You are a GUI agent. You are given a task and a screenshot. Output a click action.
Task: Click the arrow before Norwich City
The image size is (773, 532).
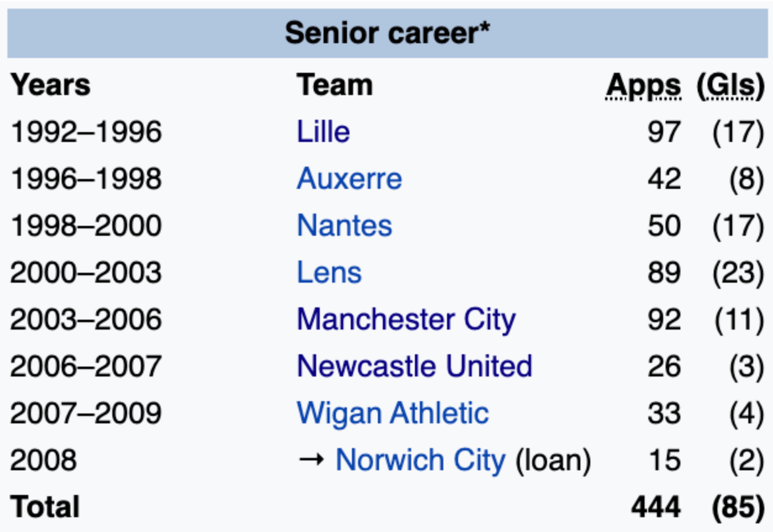pos(311,460)
